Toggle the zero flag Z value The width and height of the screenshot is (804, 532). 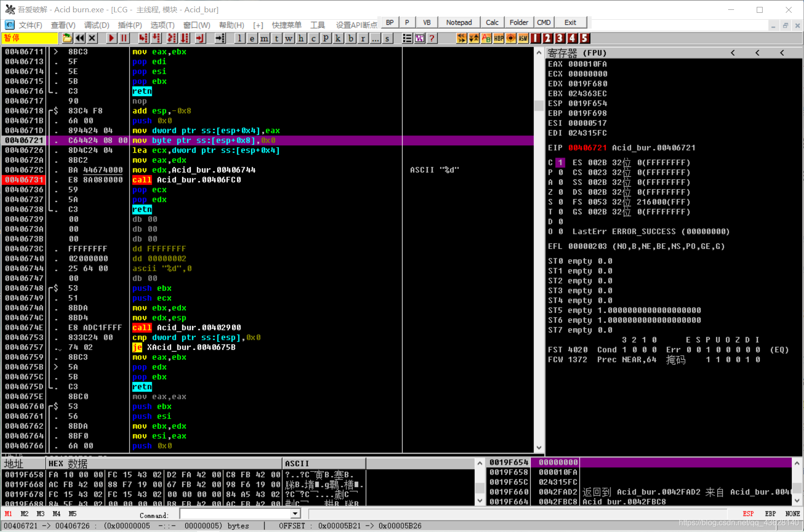click(560, 192)
